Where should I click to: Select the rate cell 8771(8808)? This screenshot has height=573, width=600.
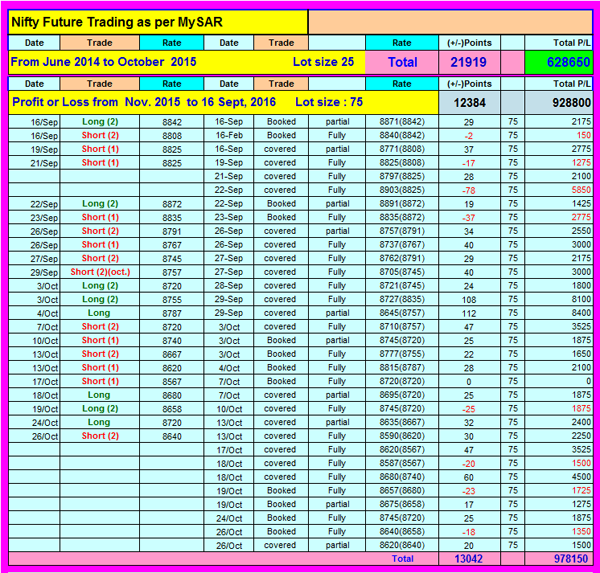point(402,149)
